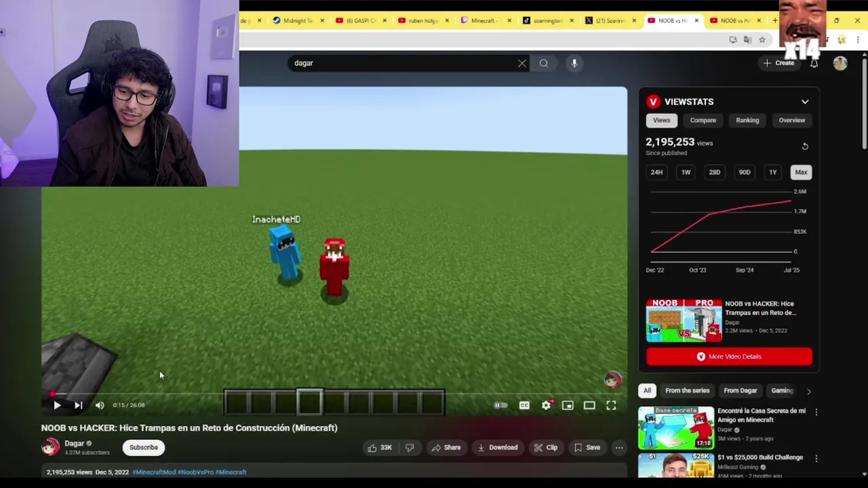Share the video
This screenshot has height=488, width=868.
[x=446, y=447]
